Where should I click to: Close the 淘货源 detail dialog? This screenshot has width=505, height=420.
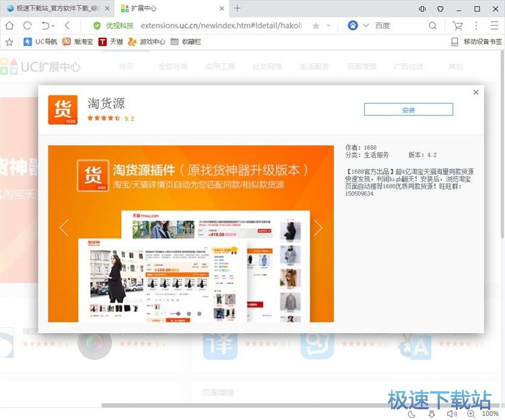[475, 92]
